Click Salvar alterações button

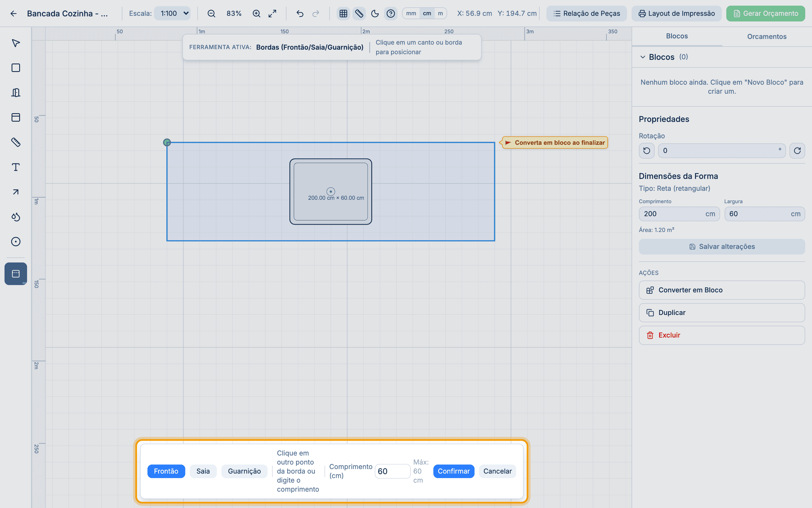pyautogui.click(x=722, y=247)
